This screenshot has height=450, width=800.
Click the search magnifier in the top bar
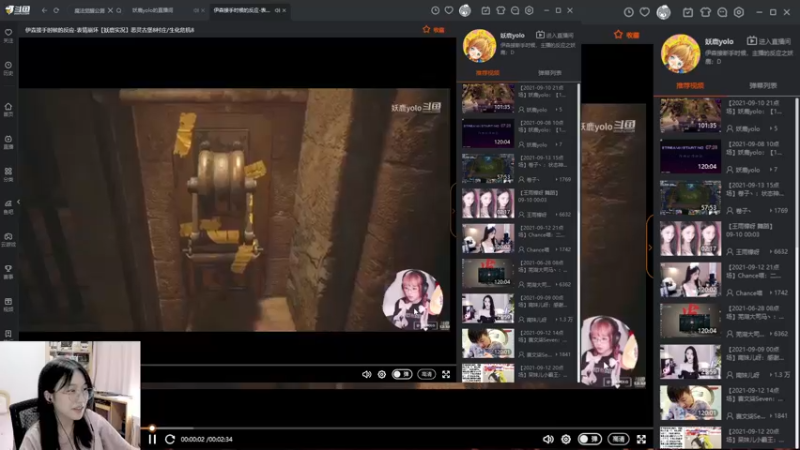tap(119, 10)
